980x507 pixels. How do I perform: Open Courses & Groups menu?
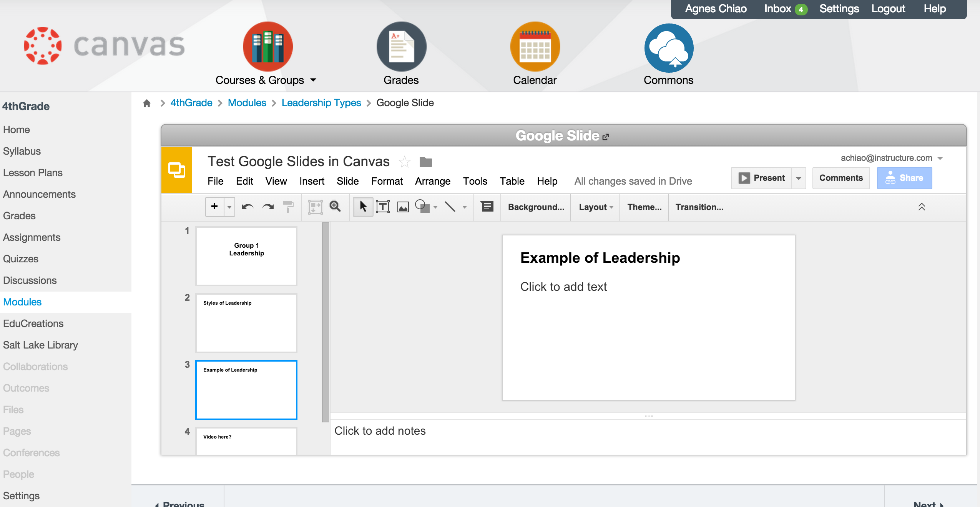(x=266, y=80)
